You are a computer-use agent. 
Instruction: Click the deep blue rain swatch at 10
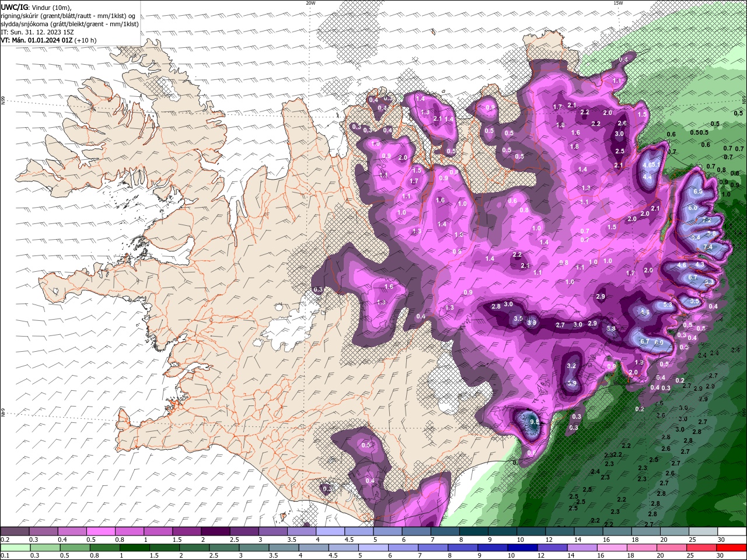click(x=522, y=548)
